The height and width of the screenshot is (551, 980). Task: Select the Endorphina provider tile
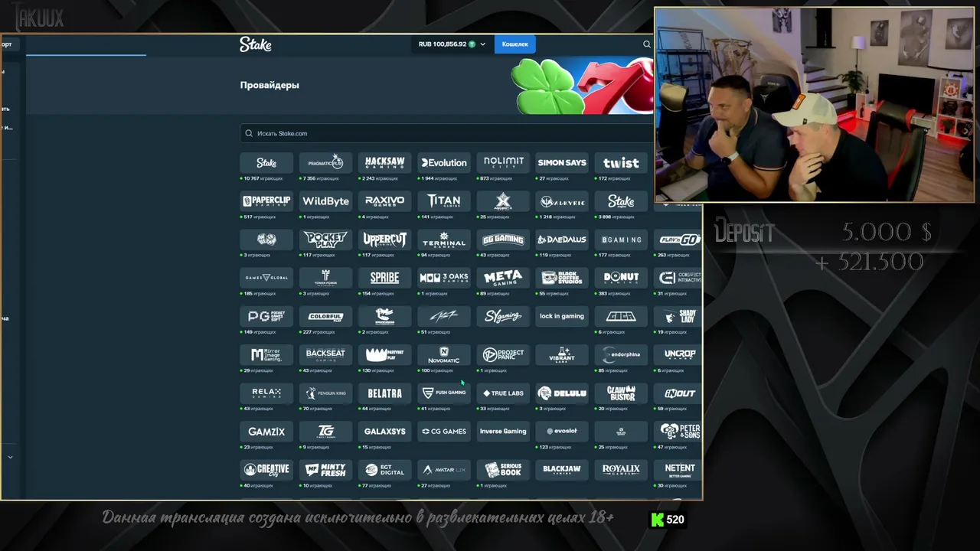click(x=621, y=354)
